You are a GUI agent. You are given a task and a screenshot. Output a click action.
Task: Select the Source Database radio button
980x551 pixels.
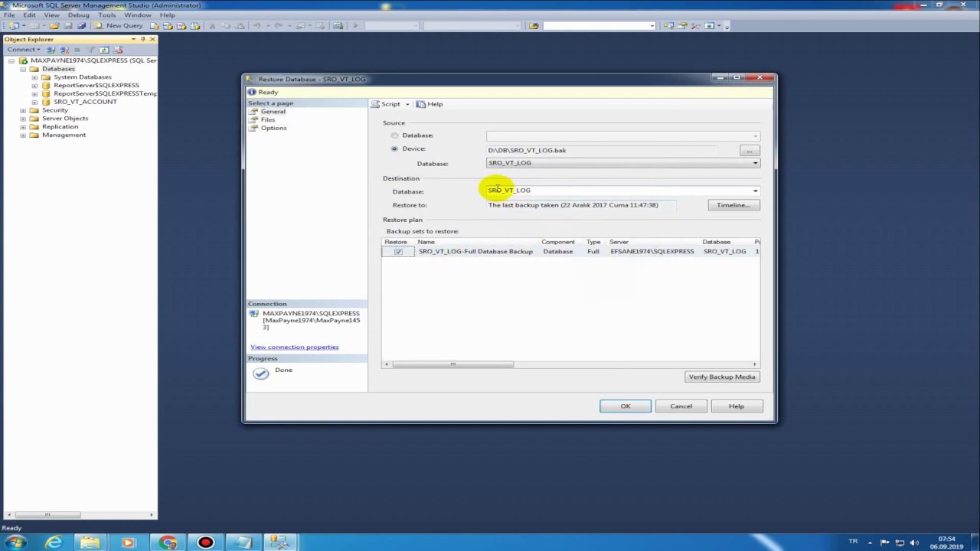tap(395, 135)
